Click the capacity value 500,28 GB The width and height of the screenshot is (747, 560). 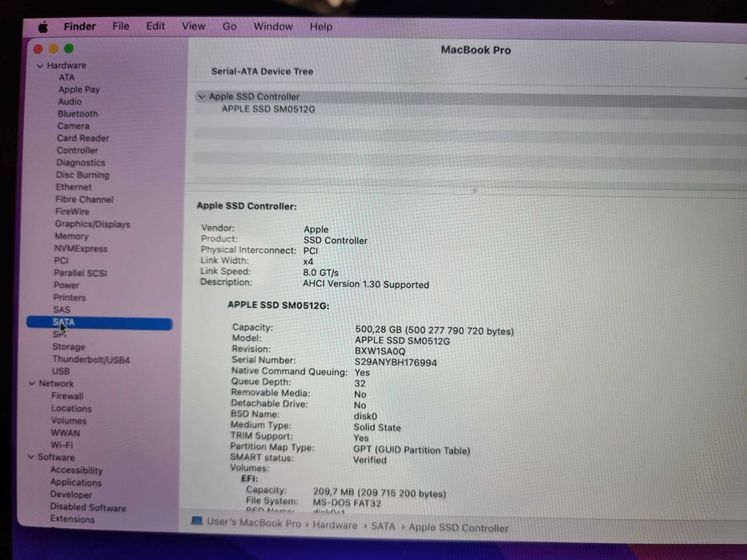tap(434, 331)
